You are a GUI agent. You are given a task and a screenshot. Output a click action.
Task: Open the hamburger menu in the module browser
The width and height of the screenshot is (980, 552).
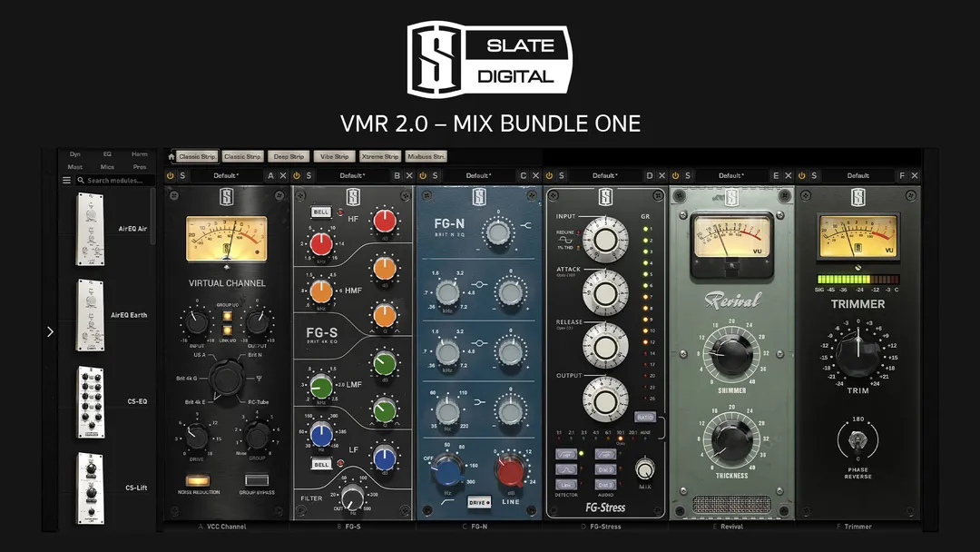click(x=67, y=179)
